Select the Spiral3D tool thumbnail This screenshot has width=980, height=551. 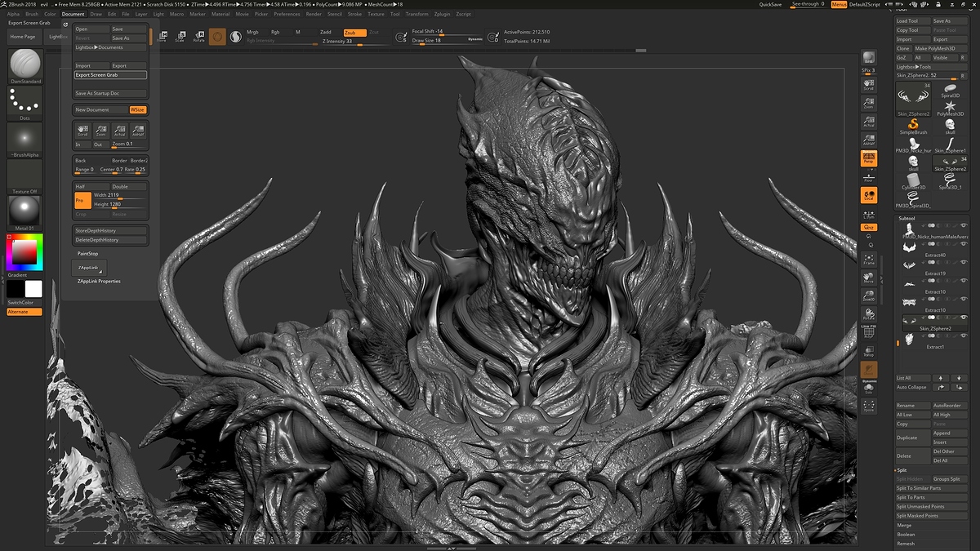pos(951,91)
